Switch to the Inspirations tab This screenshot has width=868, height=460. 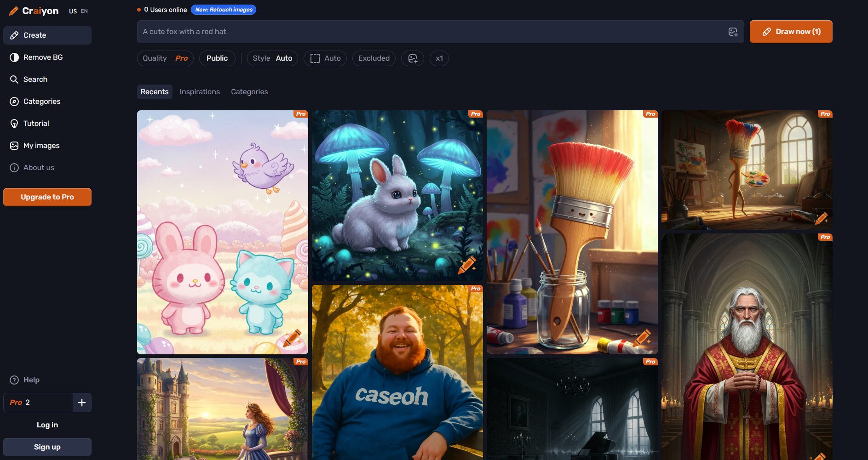pos(200,92)
